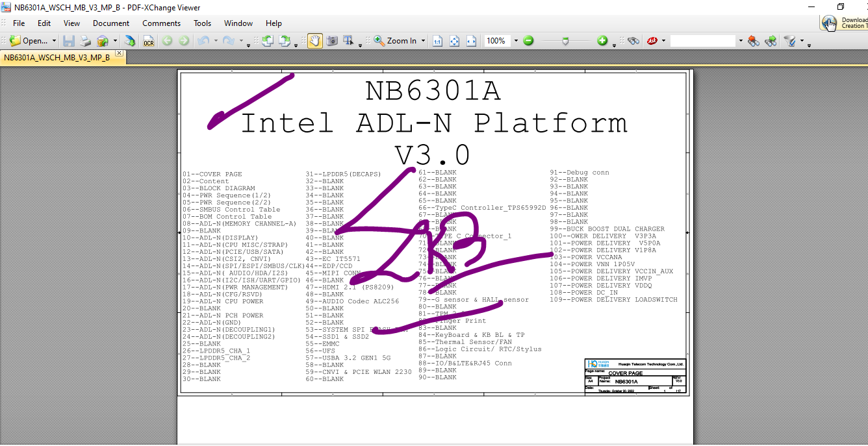Go to previous view green arrow
This screenshot has height=446, width=868.
167,41
